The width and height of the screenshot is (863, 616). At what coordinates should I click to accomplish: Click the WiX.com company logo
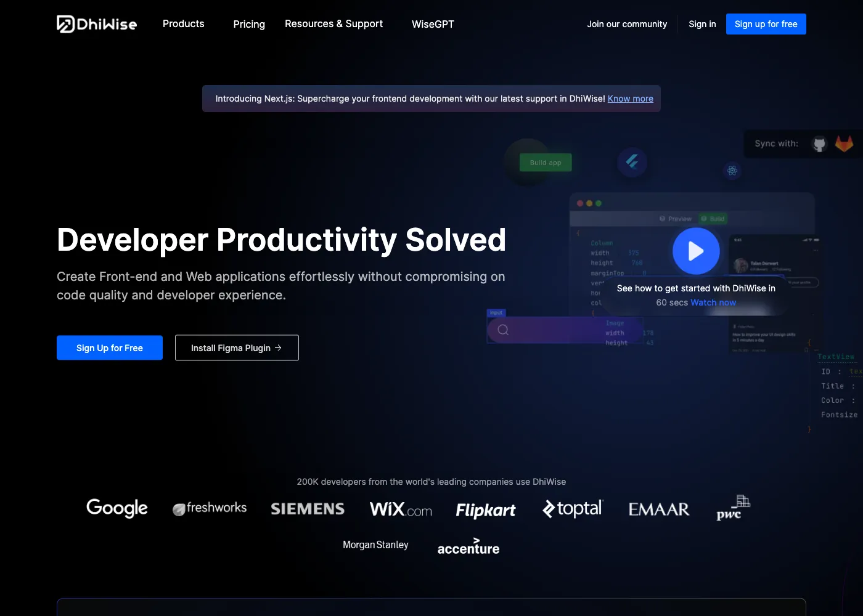[x=401, y=509]
